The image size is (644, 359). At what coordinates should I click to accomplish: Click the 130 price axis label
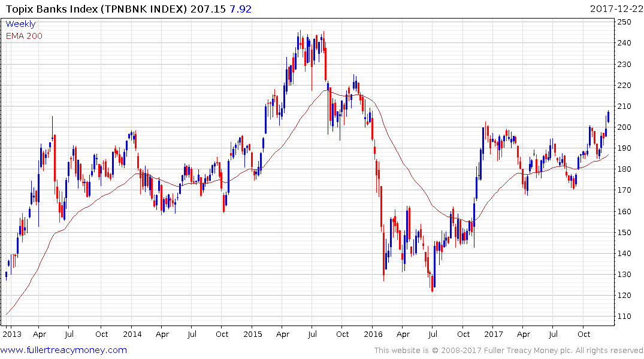(x=624, y=275)
